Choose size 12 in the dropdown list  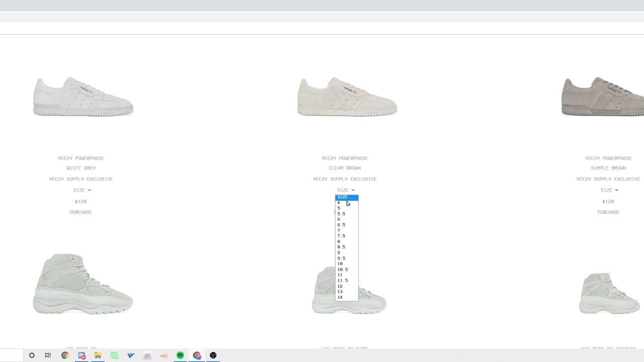coord(347,286)
